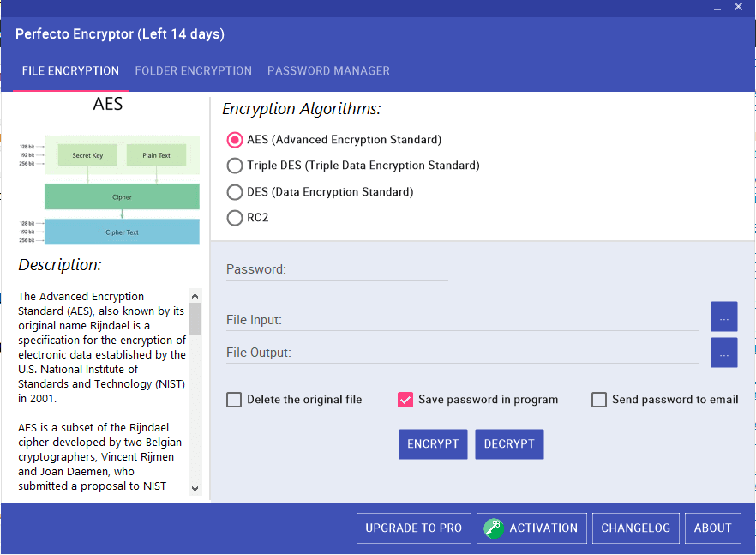
Task: Choose DES (Data Encryption Standard) option
Action: pyautogui.click(x=235, y=192)
